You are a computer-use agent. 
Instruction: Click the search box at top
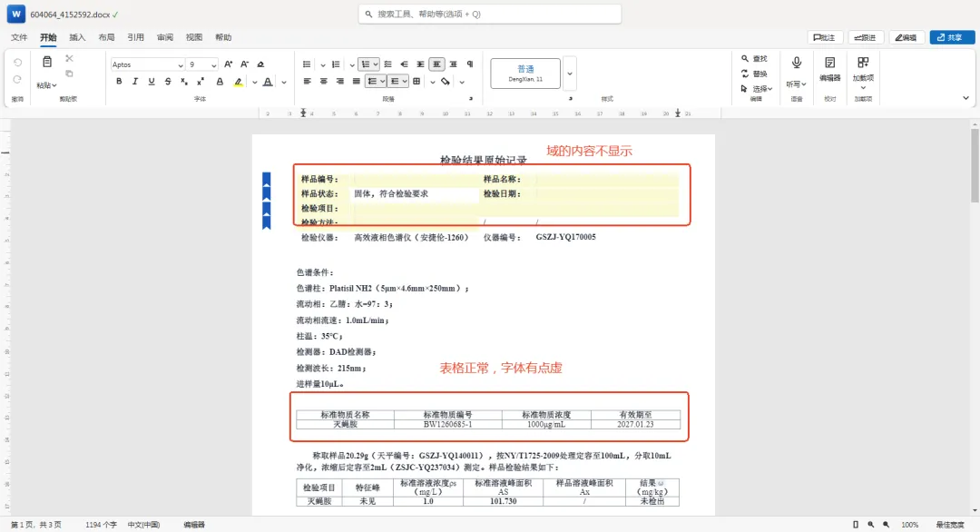pos(490,14)
